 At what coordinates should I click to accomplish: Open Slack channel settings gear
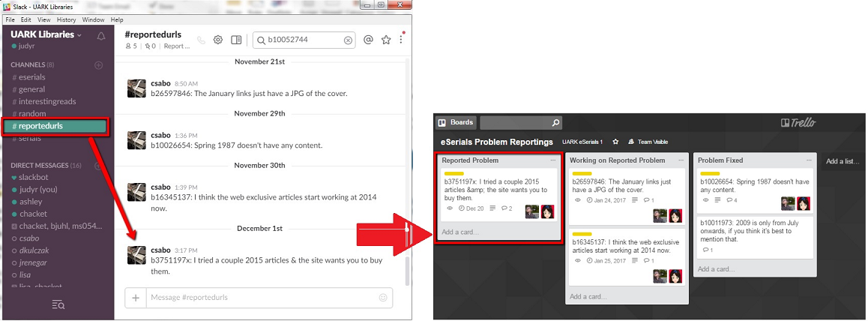pyautogui.click(x=218, y=40)
